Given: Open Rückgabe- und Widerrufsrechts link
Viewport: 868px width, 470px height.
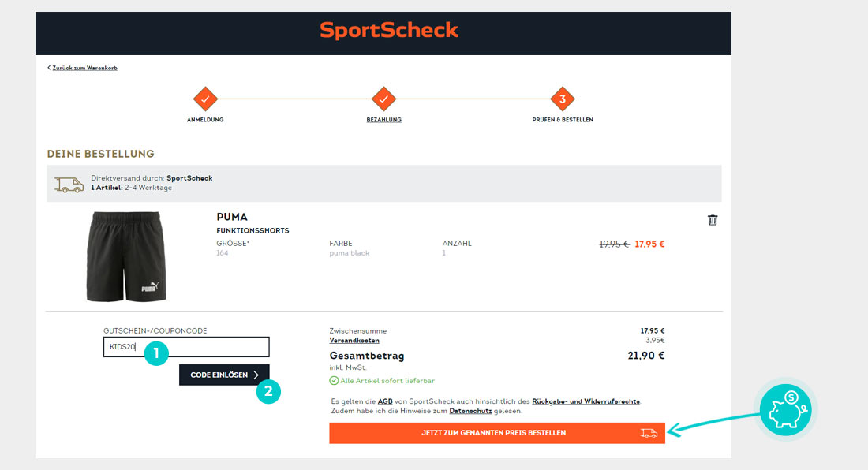Looking at the screenshot, I should click(x=586, y=401).
